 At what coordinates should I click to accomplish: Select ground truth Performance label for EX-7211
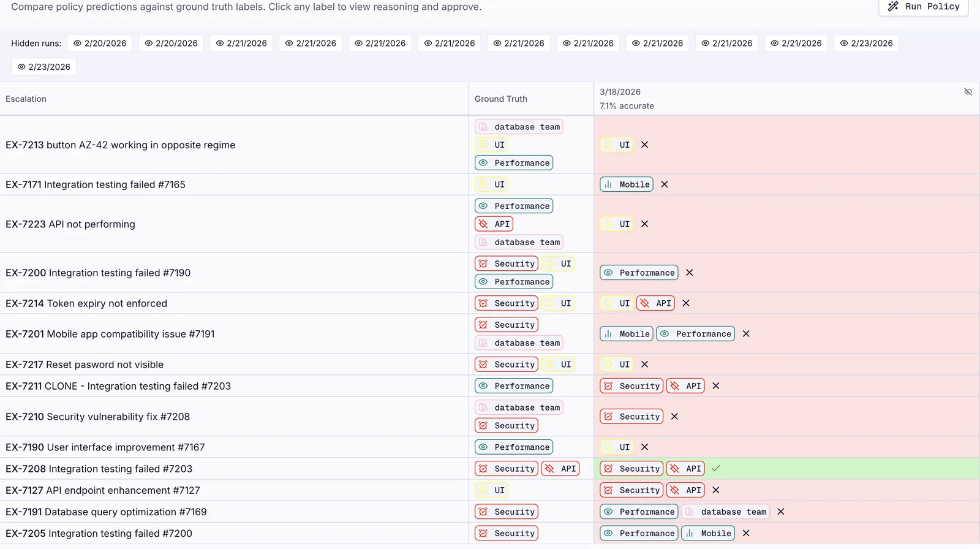point(514,386)
